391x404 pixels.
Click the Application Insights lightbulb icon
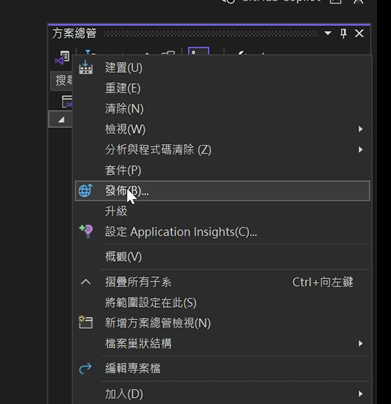[x=86, y=231]
